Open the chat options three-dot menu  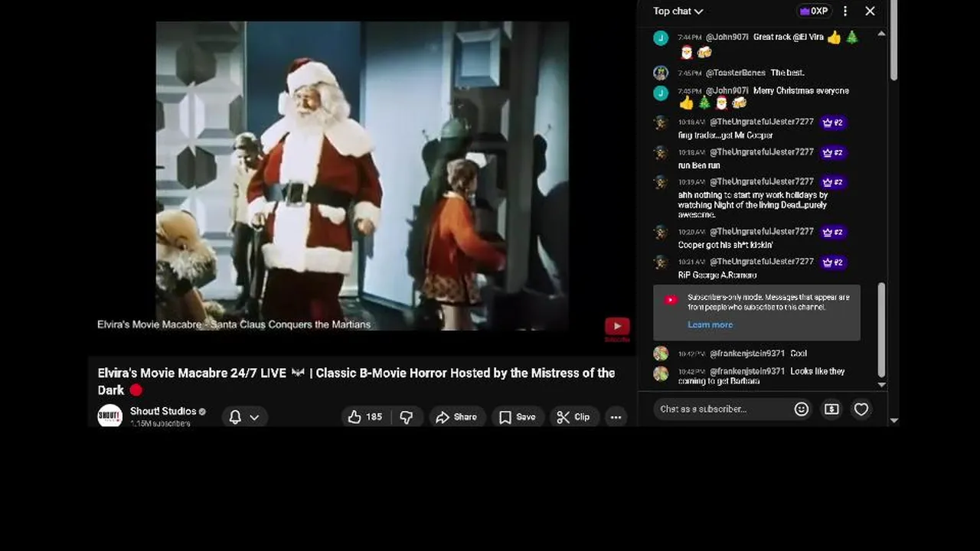845,11
